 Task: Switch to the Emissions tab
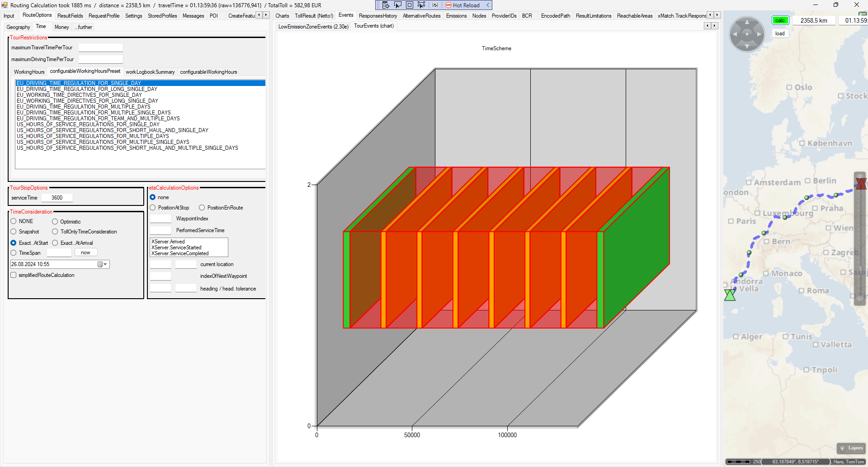pyautogui.click(x=456, y=16)
